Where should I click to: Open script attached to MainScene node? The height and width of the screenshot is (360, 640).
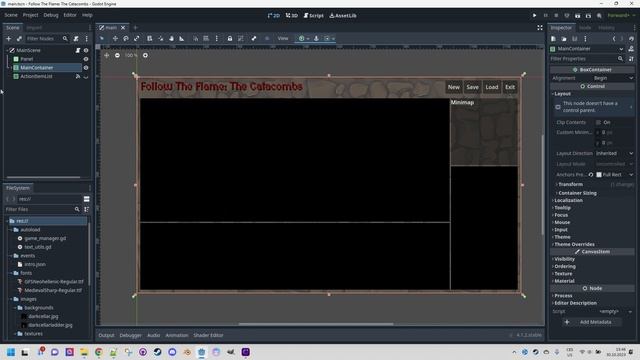pos(78,50)
